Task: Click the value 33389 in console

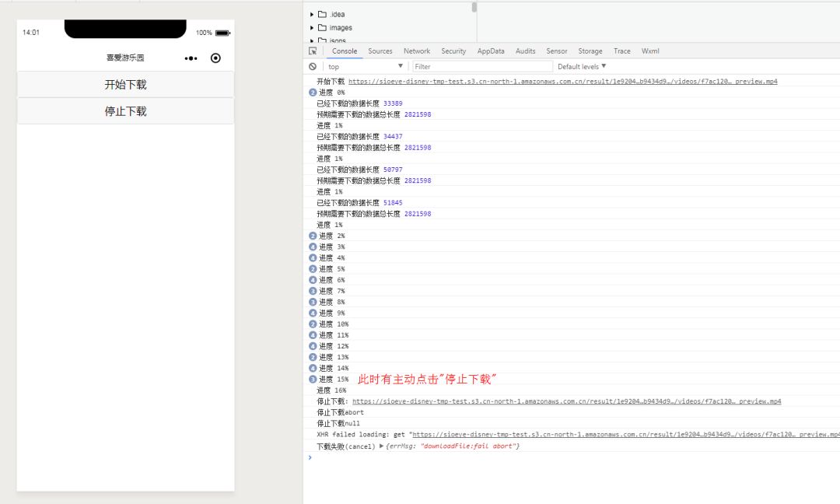Action: click(393, 103)
